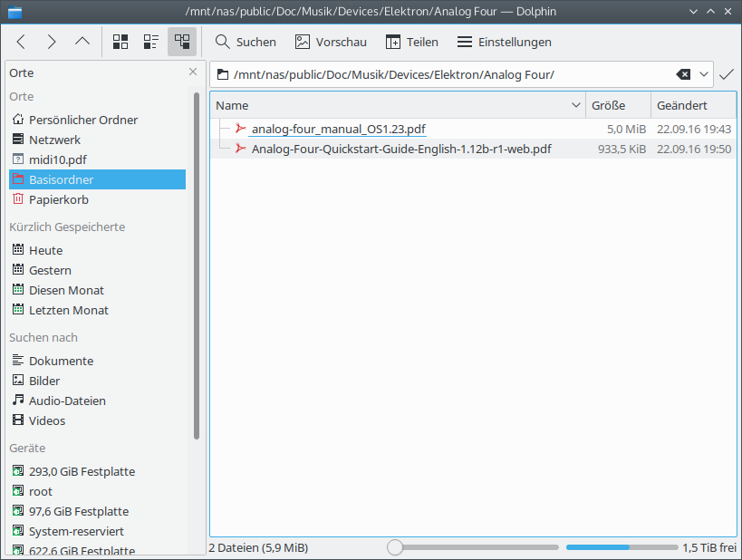Go forward with the right arrow
This screenshot has height=560, width=742.
[52, 42]
